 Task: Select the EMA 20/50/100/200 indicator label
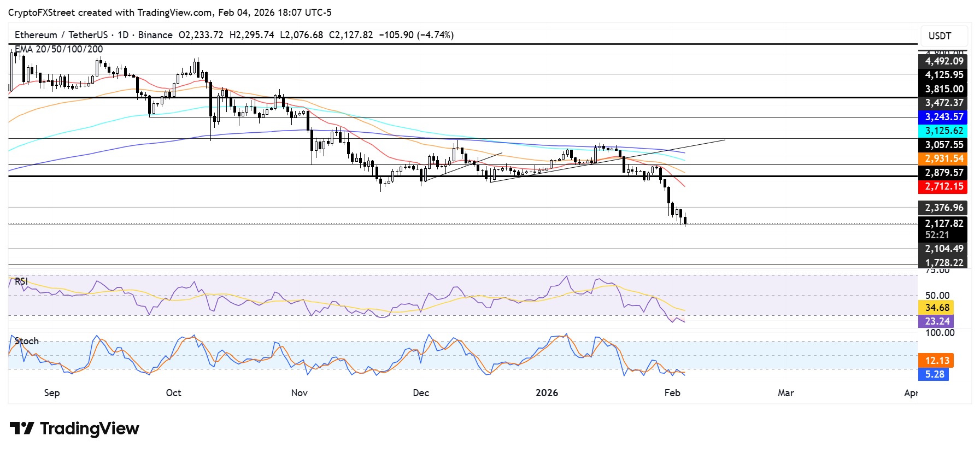59,49
